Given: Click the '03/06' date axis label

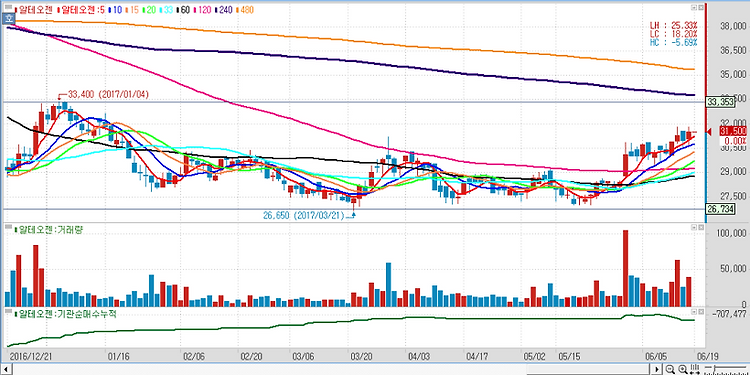Looking at the screenshot, I should pyautogui.click(x=302, y=356).
